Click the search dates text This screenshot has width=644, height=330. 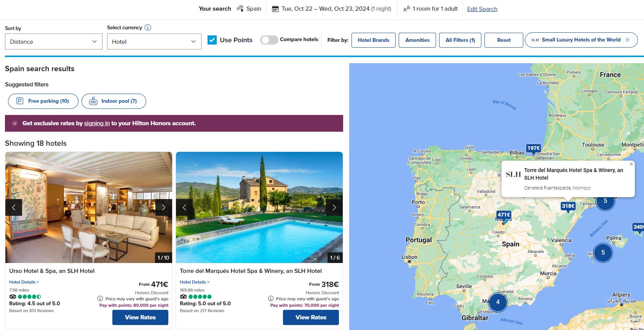[337, 9]
